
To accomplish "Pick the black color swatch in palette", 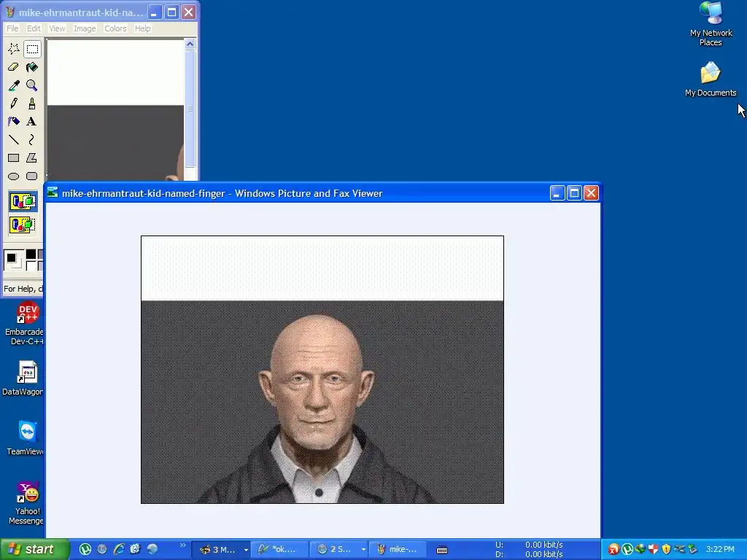I will [x=31, y=254].
